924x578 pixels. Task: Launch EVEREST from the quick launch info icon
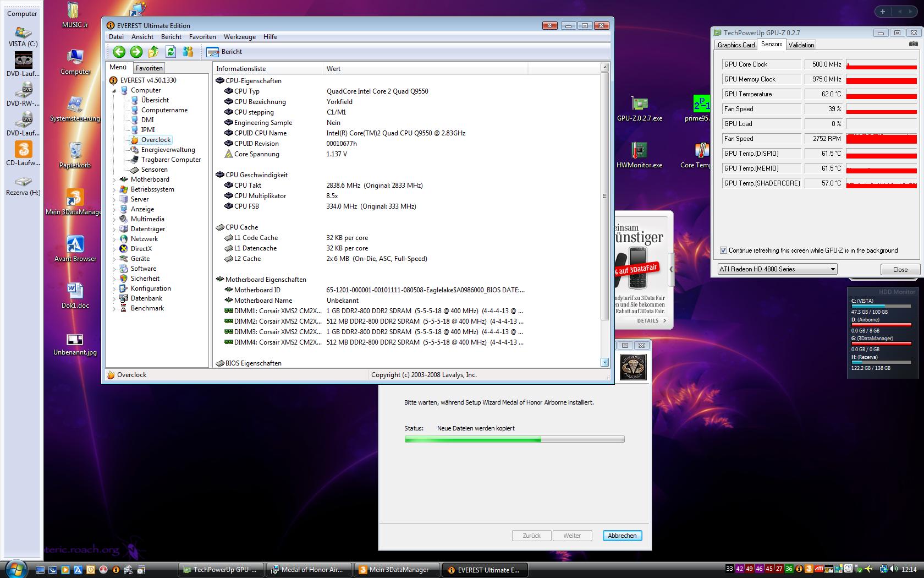[116, 570]
